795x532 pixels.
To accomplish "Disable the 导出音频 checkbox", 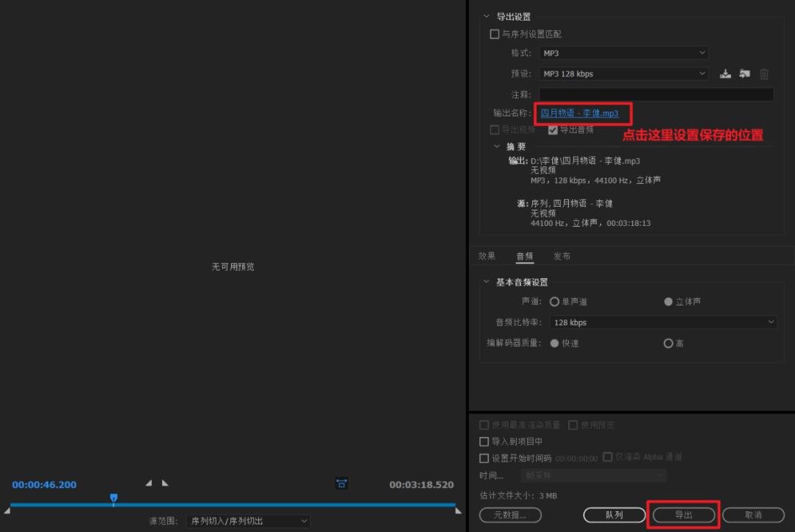I will coord(554,130).
